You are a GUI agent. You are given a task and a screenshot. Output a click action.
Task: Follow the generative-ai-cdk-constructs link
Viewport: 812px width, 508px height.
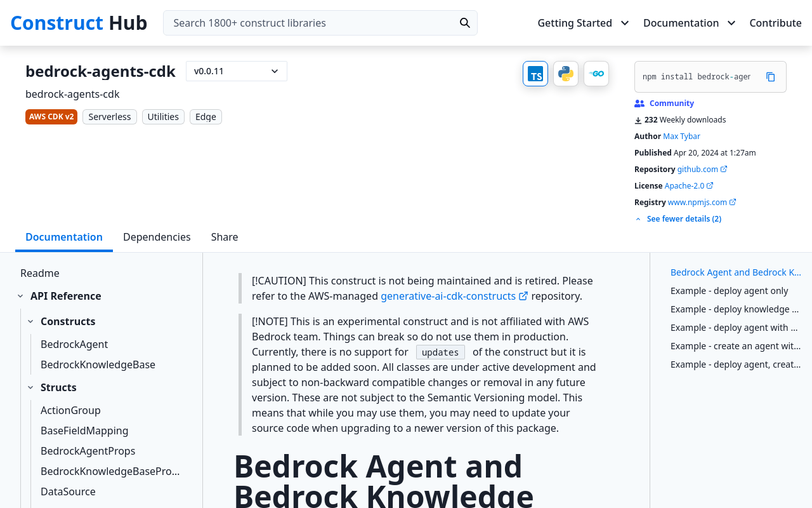click(x=448, y=296)
